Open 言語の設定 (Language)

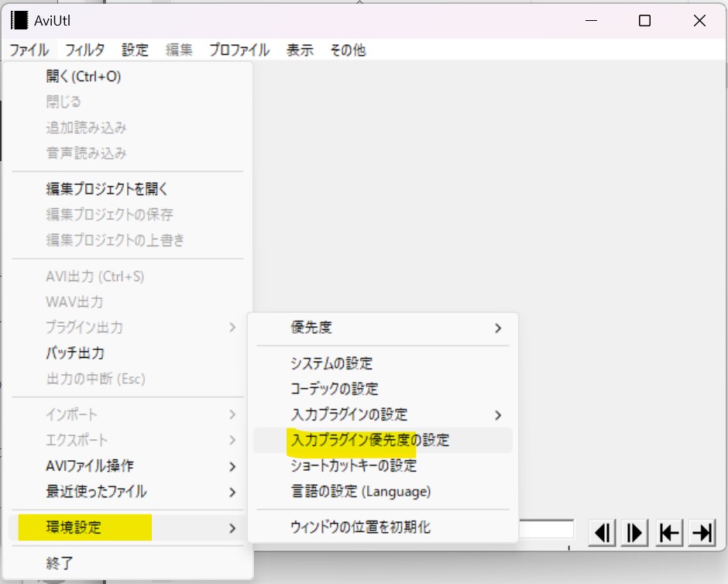[x=383, y=491]
